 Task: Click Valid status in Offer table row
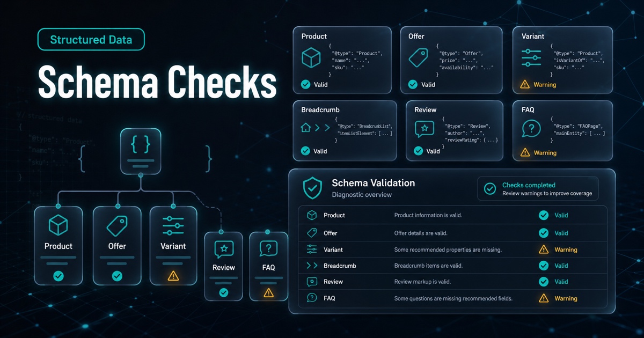point(553,233)
